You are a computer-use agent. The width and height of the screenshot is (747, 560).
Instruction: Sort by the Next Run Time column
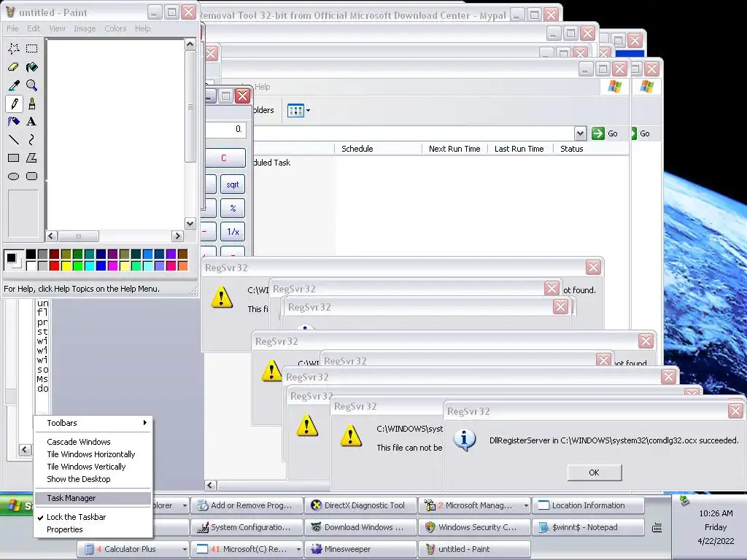(455, 149)
